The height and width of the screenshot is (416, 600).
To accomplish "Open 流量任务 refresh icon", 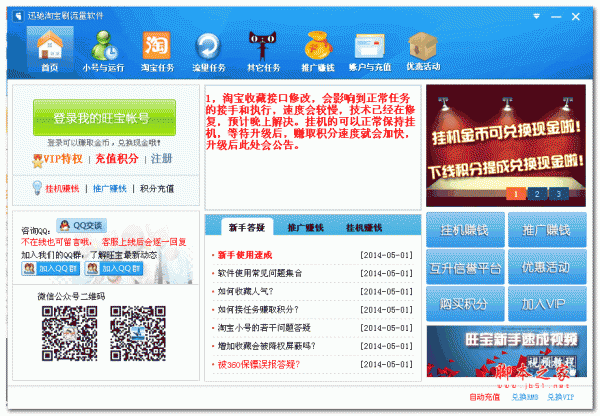I will 209,52.
